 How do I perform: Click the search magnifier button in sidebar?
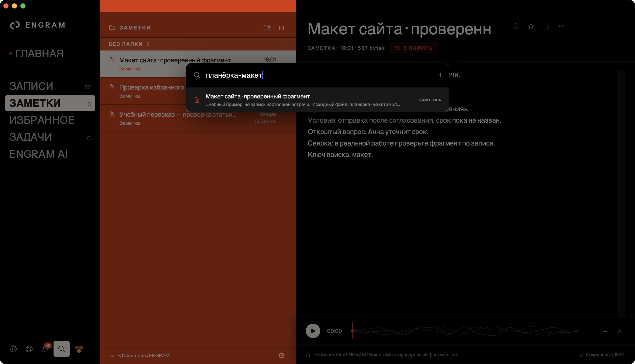click(x=61, y=349)
